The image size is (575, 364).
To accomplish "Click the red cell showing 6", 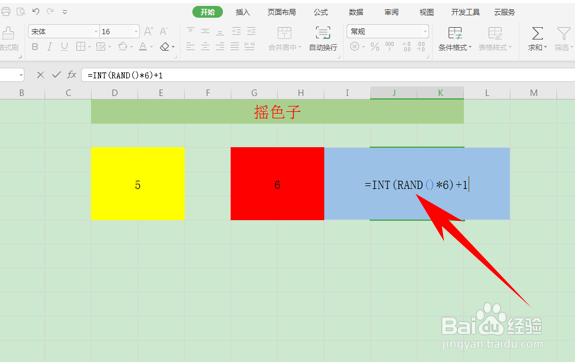I will pos(277,184).
